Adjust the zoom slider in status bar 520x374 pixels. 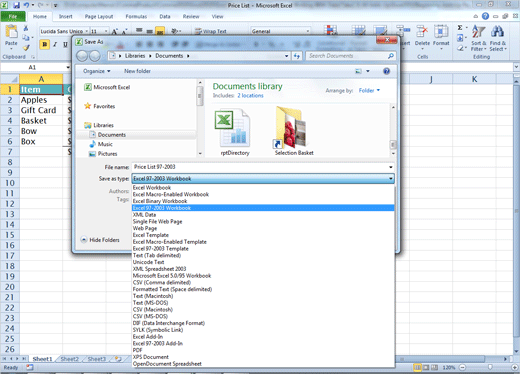click(x=490, y=367)
